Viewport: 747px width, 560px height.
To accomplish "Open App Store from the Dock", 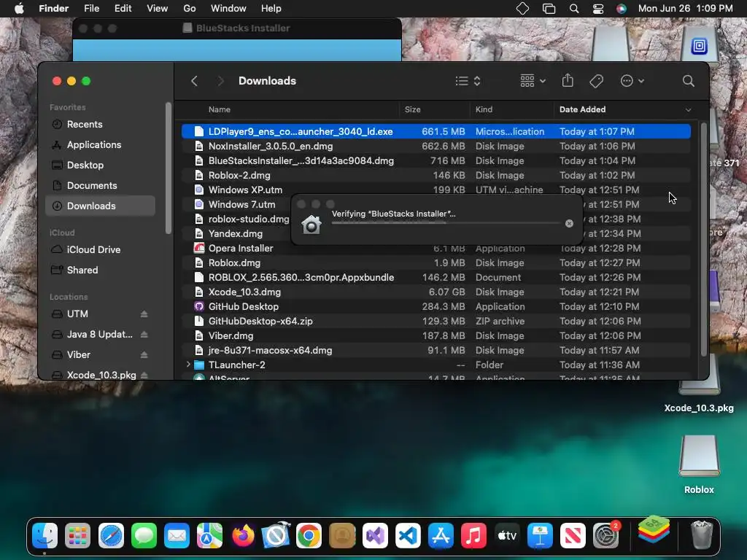I will coord(441,536).
